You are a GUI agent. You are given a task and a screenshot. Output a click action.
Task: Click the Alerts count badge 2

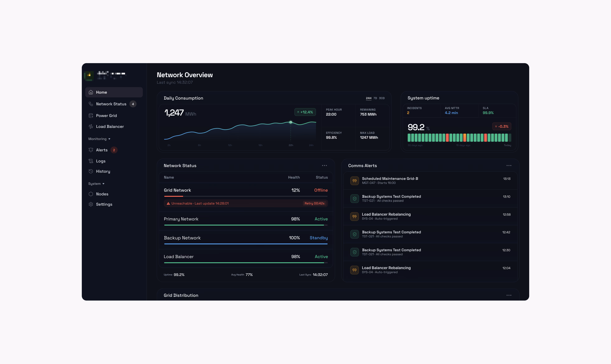click(114, 150)
